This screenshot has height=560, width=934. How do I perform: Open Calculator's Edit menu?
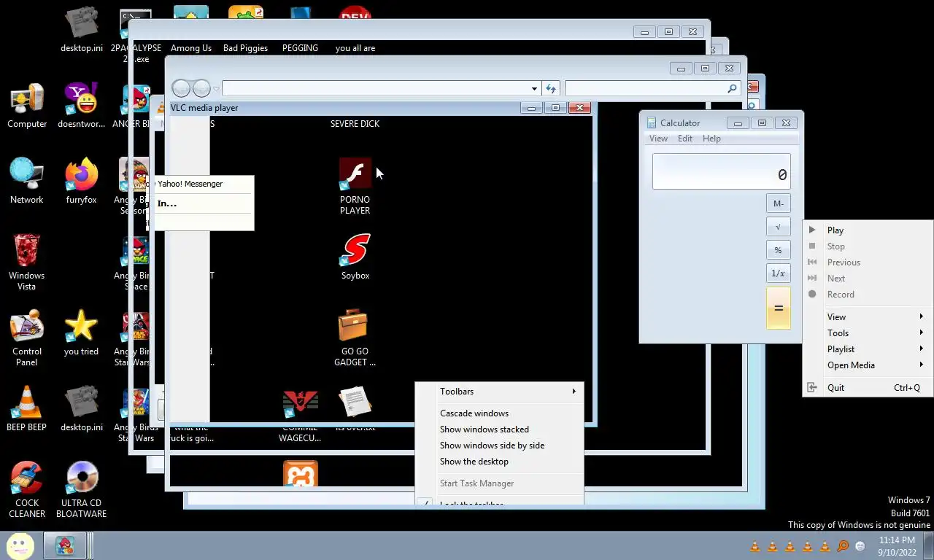tap(685, 139)
